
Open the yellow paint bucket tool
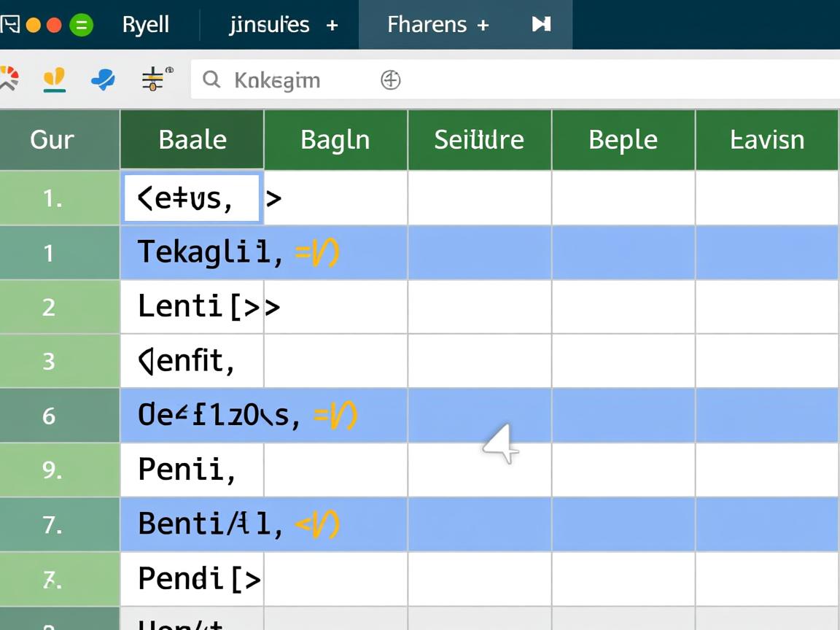click(52, 78)
